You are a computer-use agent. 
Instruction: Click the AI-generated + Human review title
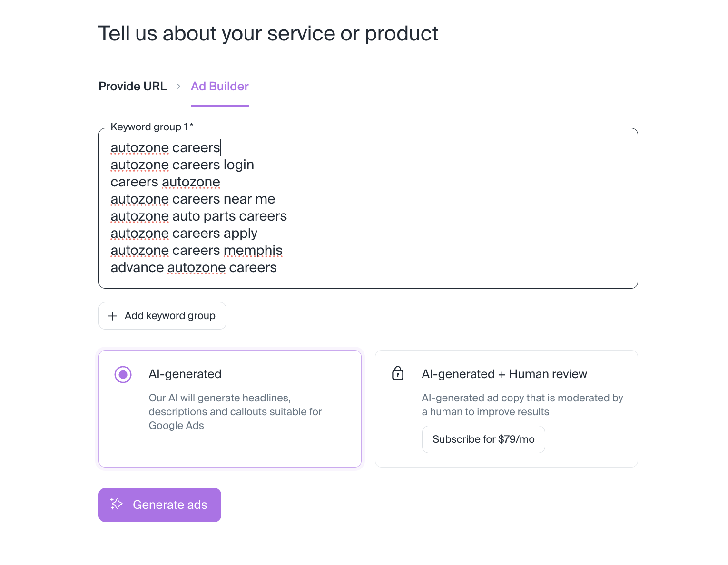(504, 374)
